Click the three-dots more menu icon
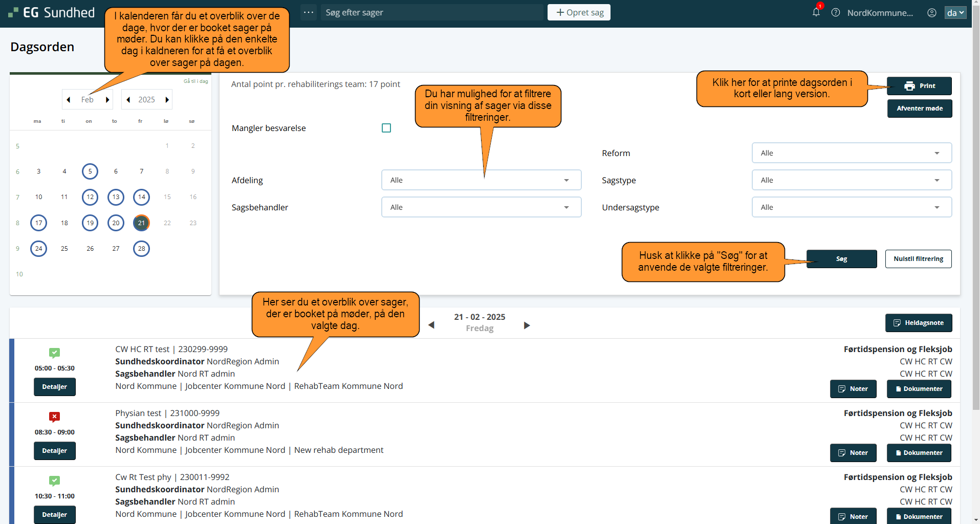 pos(309,12)
